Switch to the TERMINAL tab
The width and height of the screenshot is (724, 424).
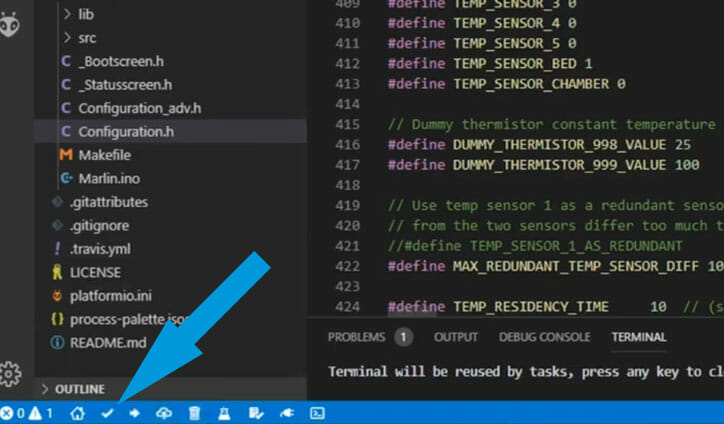639,337
